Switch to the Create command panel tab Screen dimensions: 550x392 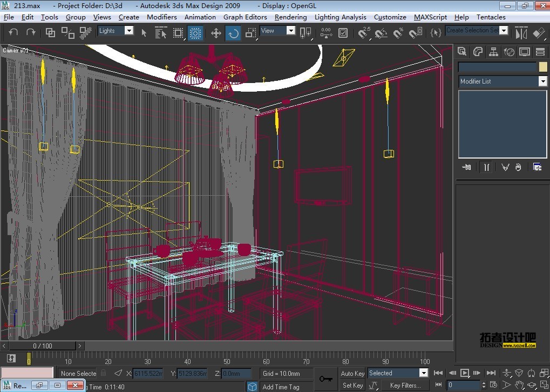pos(461,52)
